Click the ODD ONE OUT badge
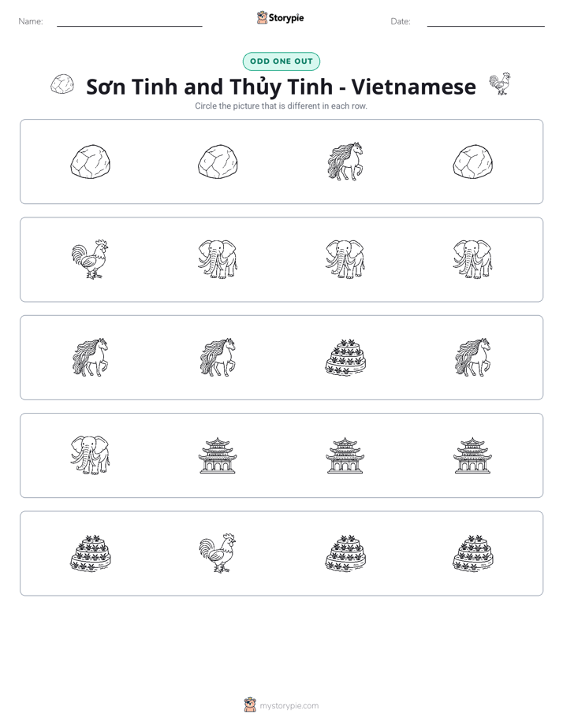This screenshot has width=563, height=728. [x=281, y=61]
